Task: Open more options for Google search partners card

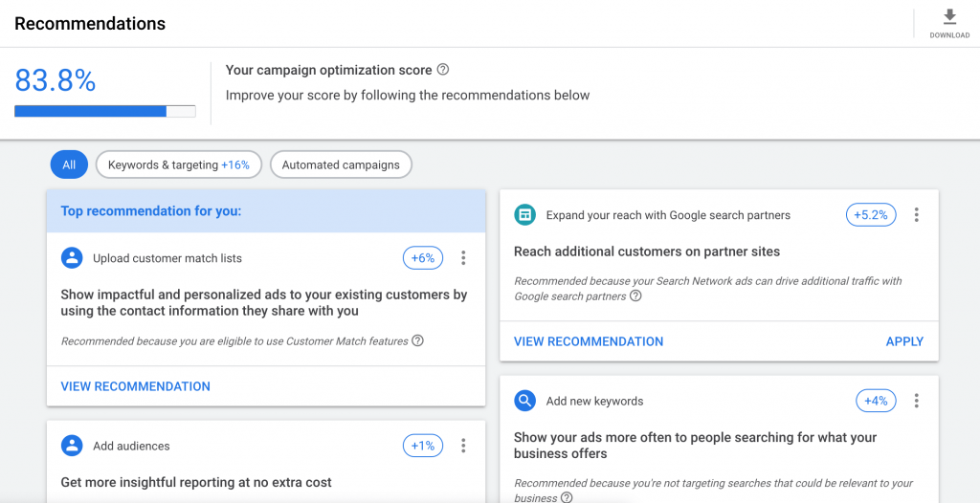Action: point(916,215)
